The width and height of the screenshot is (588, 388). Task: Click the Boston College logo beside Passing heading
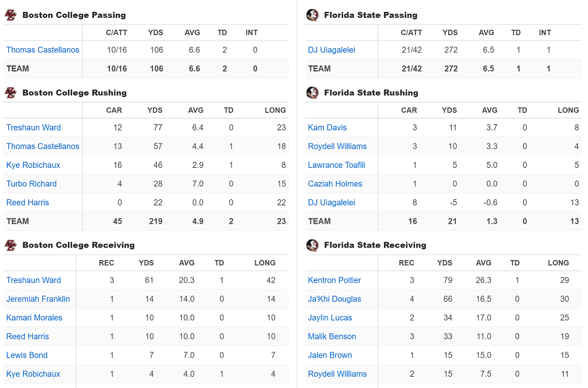coord(11,15)
